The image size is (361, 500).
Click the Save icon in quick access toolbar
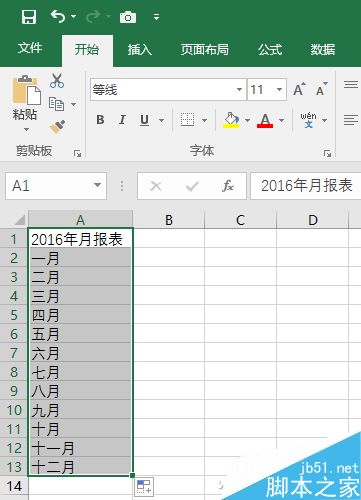29,17
